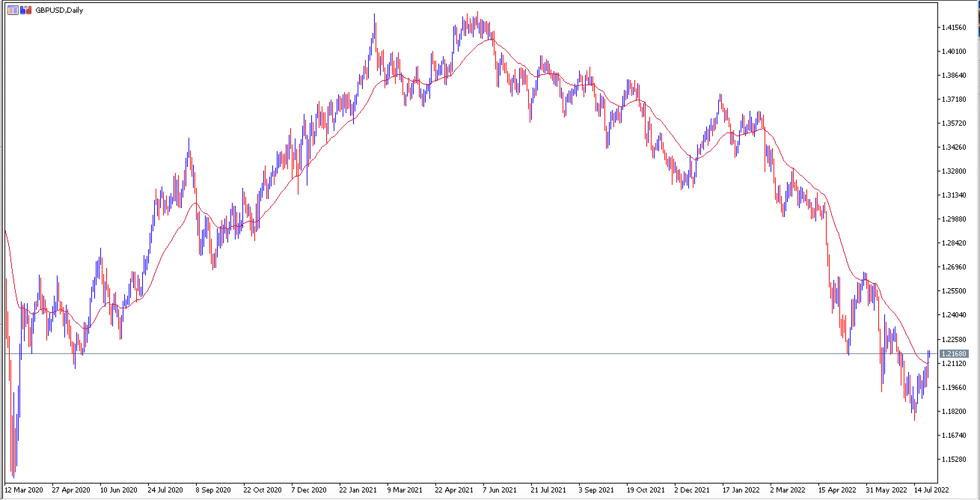Toggle the One Click Trading panel icon
The image size is (980, 500).
click(26, 10)
